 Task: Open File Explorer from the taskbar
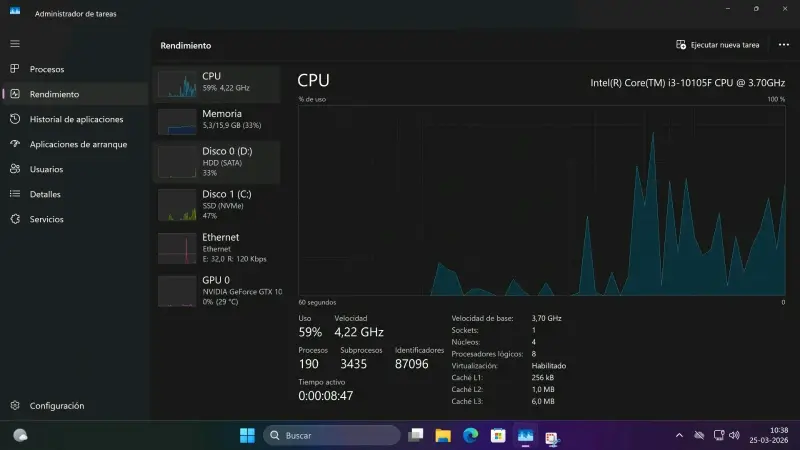click(443, 435)
